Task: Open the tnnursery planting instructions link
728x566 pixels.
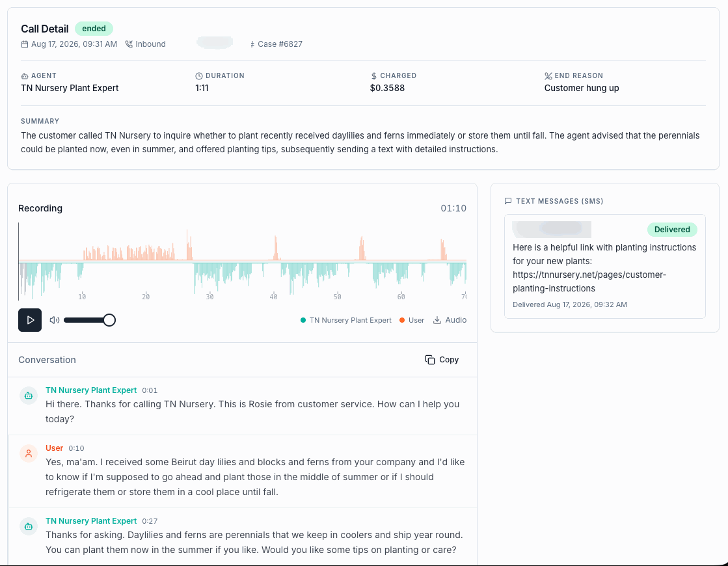Action: click(x=589, y=282)
